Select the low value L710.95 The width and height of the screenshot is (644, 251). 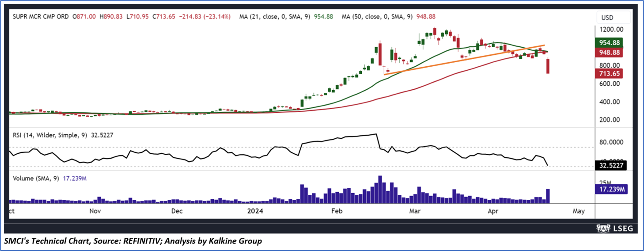138,17
